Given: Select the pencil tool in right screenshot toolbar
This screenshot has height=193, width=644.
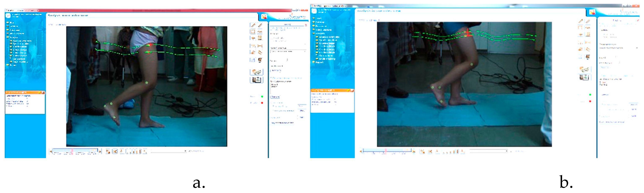Looking at the screenshot, I should pos(581,21).
